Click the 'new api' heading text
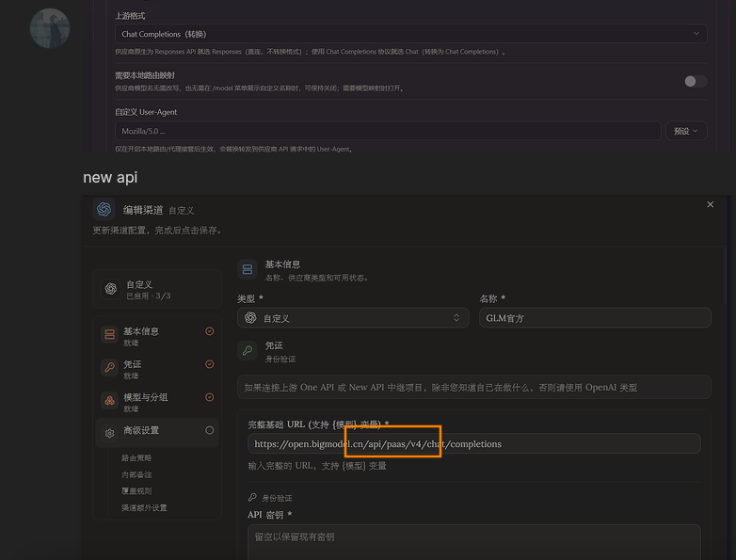The height and width of the screenshot is (560, 736). 110,177
